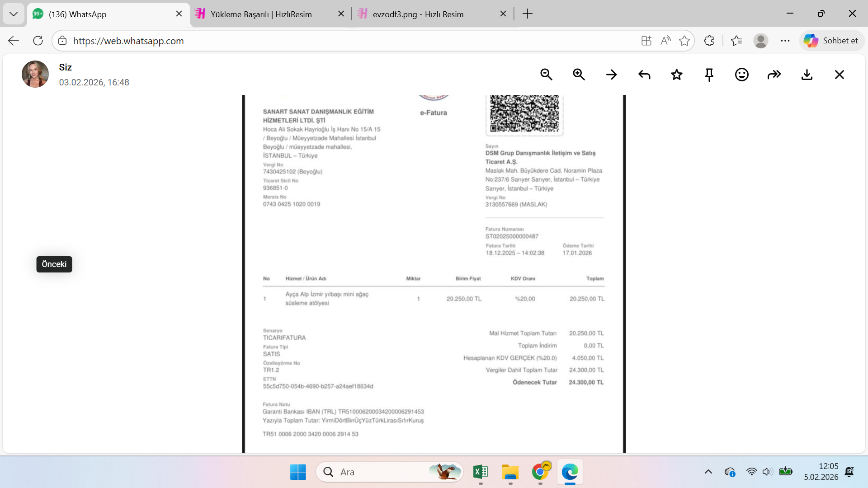Zoom in on the invoice image
868x488 pixels.
tap(579, 75)
